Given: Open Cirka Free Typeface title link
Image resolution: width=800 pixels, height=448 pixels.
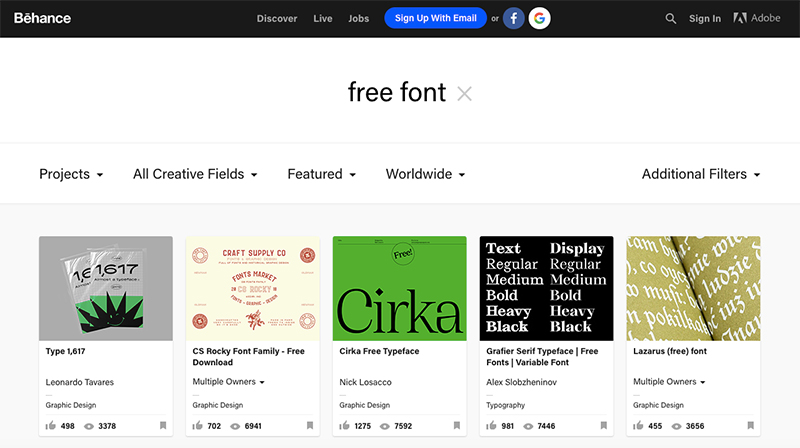Looking at the screenshot, I should pos(379,351).
